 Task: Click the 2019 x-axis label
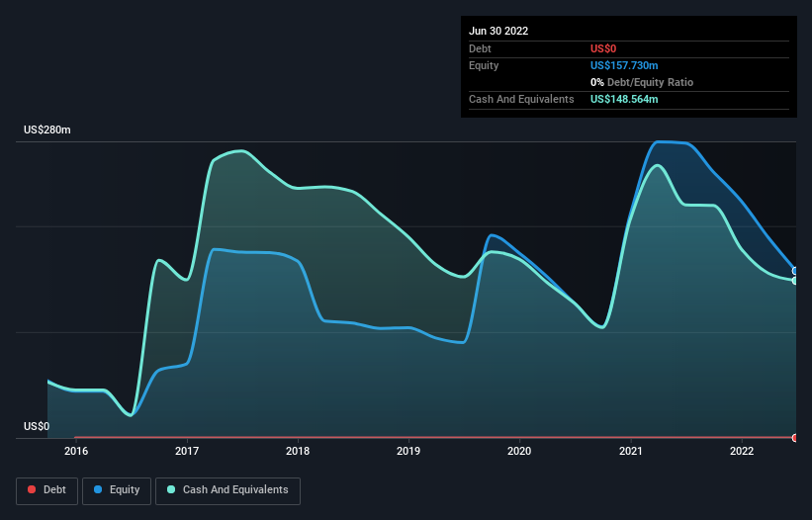coord(408,451)
